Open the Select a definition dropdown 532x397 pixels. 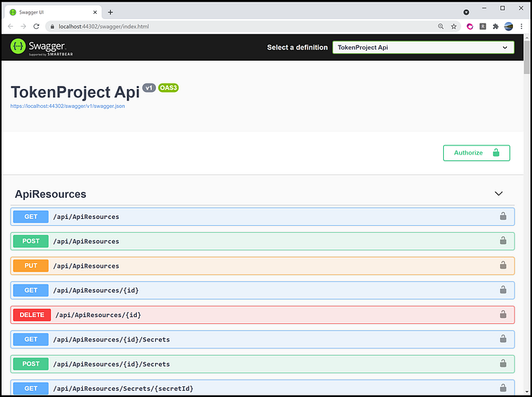coord(423,48)
